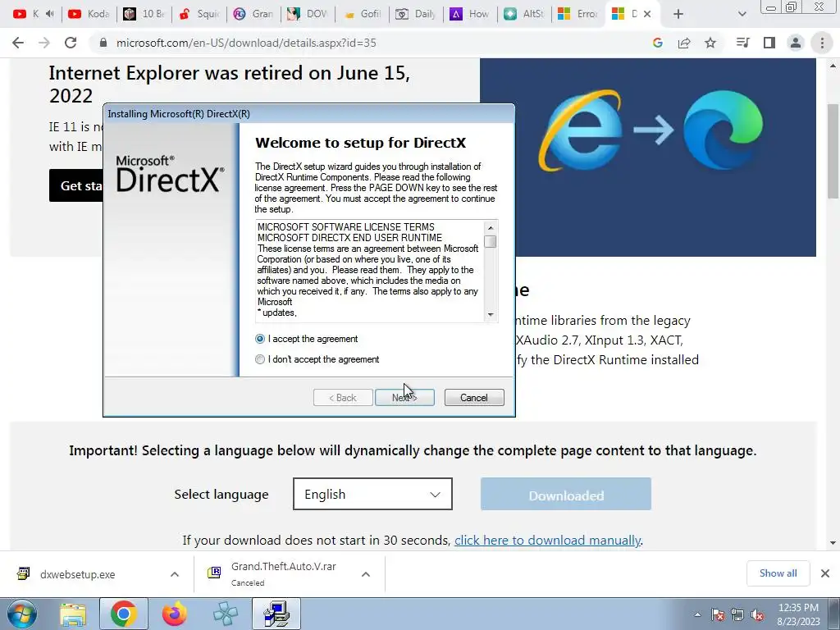Go back to previous page in Chrome
840x630 pixels.
pyautogui.click(x=18, y=43)
